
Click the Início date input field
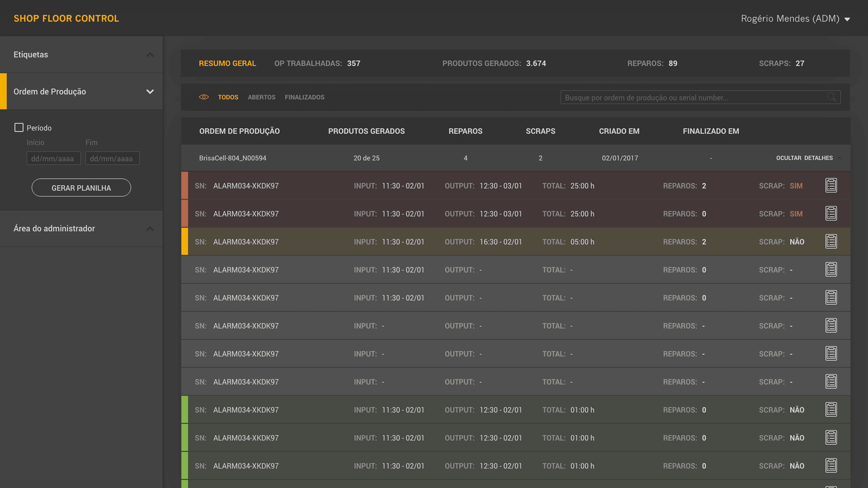click(x=54, y=158)
